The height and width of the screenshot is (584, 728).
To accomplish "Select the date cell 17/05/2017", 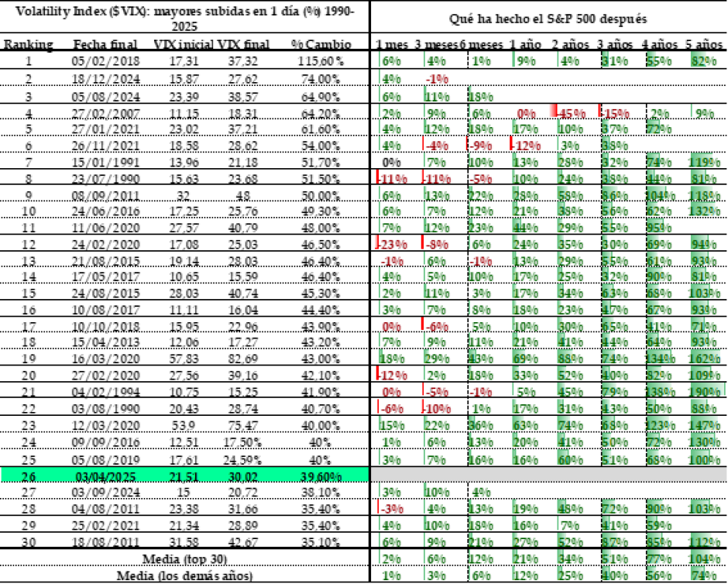I will point(105,277).
